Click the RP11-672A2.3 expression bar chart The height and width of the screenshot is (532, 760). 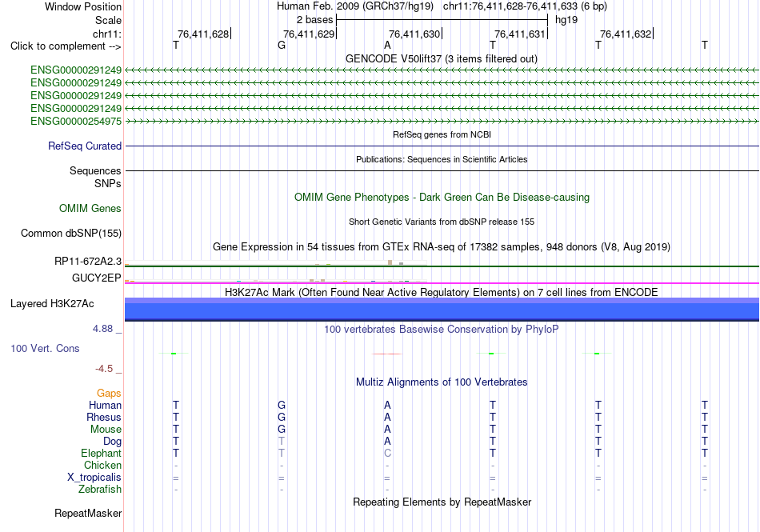pos(276,263)
